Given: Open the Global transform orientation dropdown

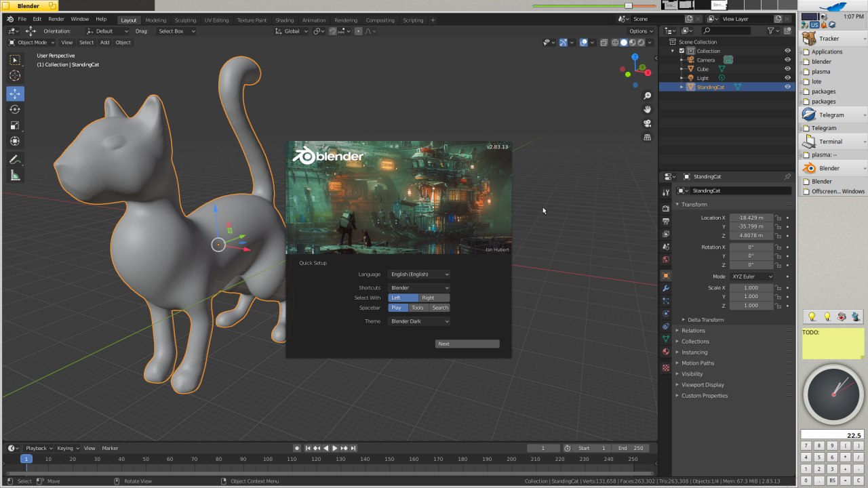Looking at the screenshot, I should coord(292,31).
